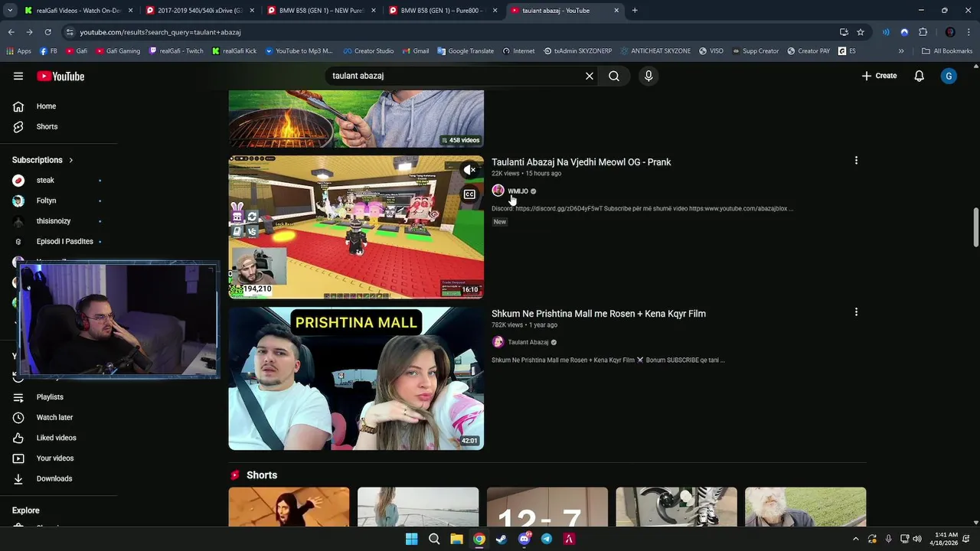The width and height of the screenshot is (980, 551).
Task: Open the Chrome three-dot menu
Action: tap(969, 32)
